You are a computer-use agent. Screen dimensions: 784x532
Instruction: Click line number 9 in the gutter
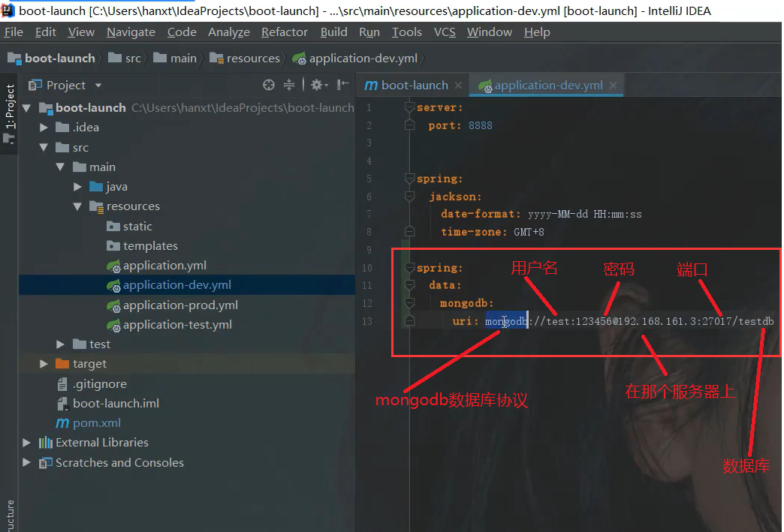pos(369,250)
